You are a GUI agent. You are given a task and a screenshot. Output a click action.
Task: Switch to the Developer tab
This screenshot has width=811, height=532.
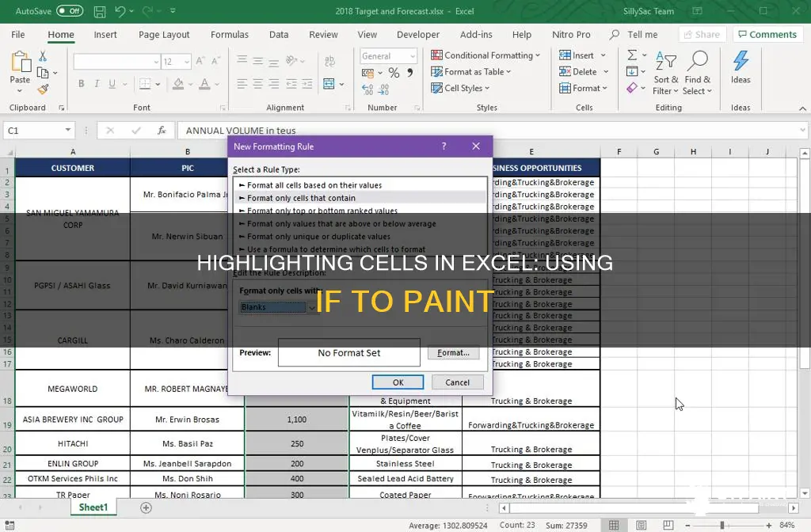coord(418,35)
